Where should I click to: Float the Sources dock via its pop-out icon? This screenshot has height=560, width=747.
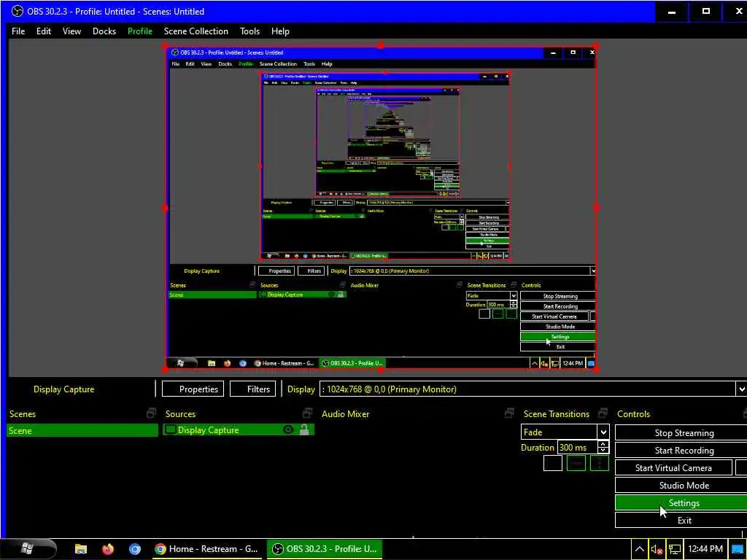[308, 413]
